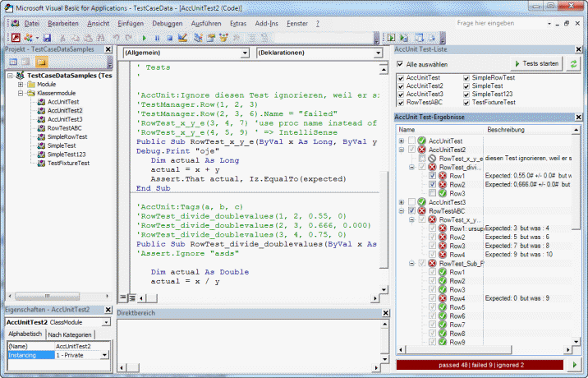Expand the AccUnitTest node in results
Image resolution: width=588 pixels, height=378 pixels.
(401, 141)
